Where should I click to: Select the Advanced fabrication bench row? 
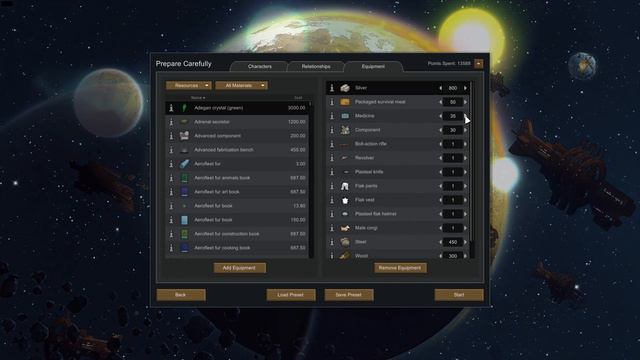(237, 150)
